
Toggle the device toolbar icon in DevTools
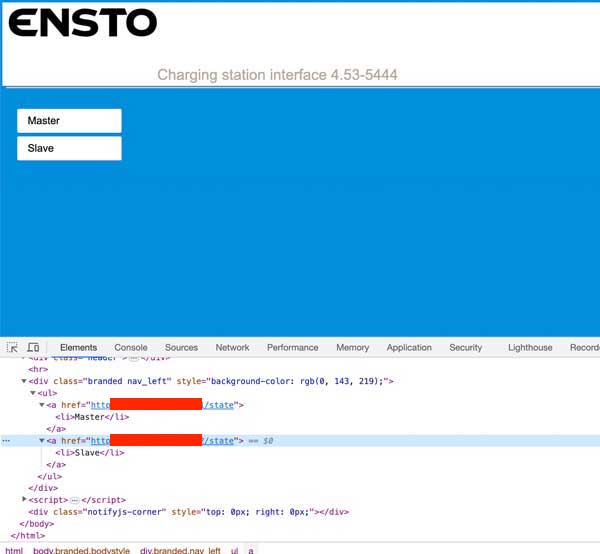tap(33, 347)
